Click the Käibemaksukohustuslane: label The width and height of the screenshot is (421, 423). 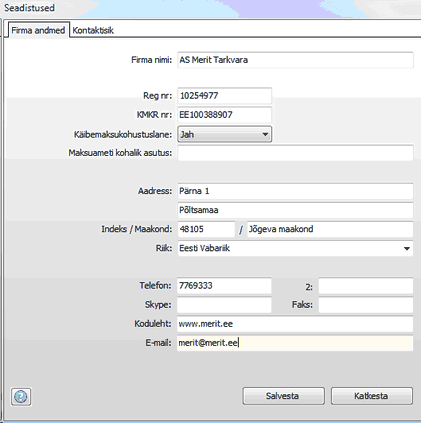click(123, 134)
